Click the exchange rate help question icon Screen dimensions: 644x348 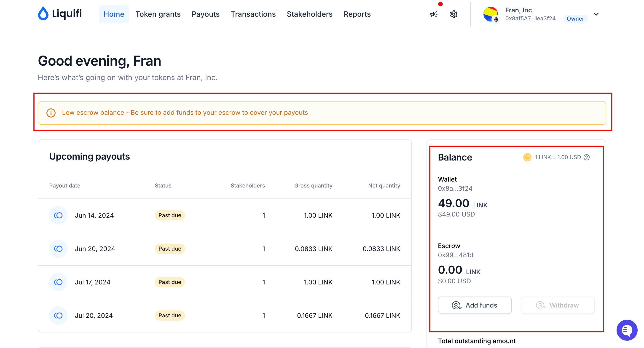587,157
